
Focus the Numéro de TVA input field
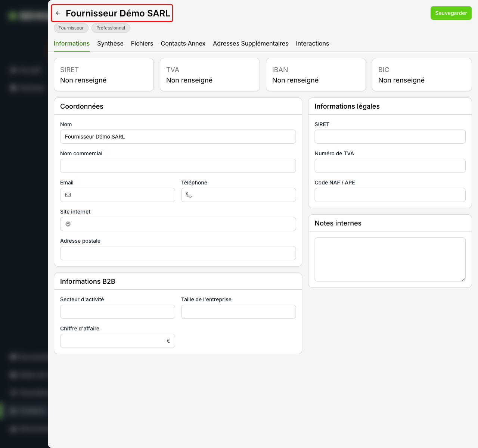click(390, 166)
